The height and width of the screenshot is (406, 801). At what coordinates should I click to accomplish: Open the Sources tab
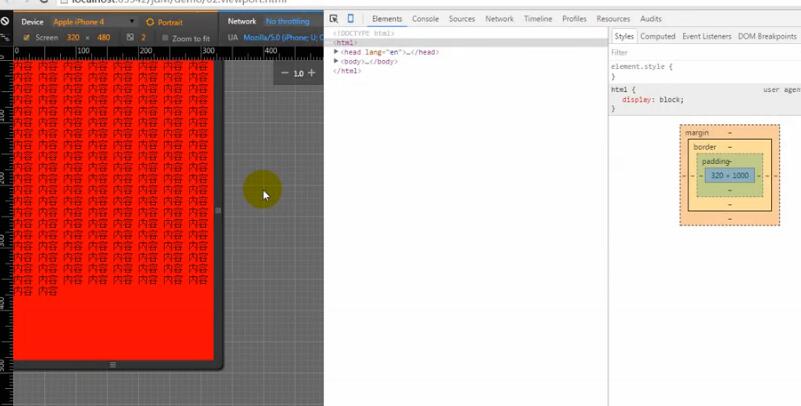coord(462,19)
